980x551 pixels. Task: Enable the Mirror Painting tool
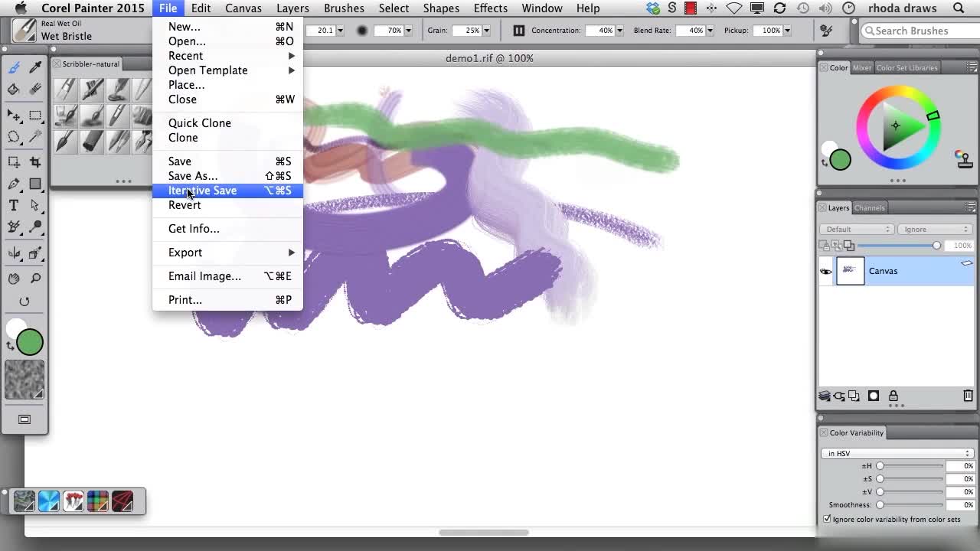click(14, 253)
